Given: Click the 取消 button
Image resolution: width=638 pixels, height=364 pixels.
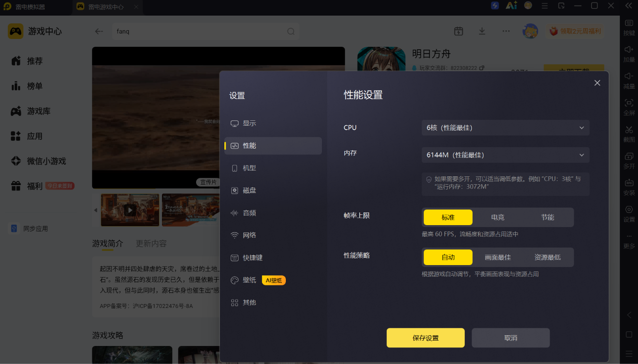Looking at the screenshot, I should [511, 338].
